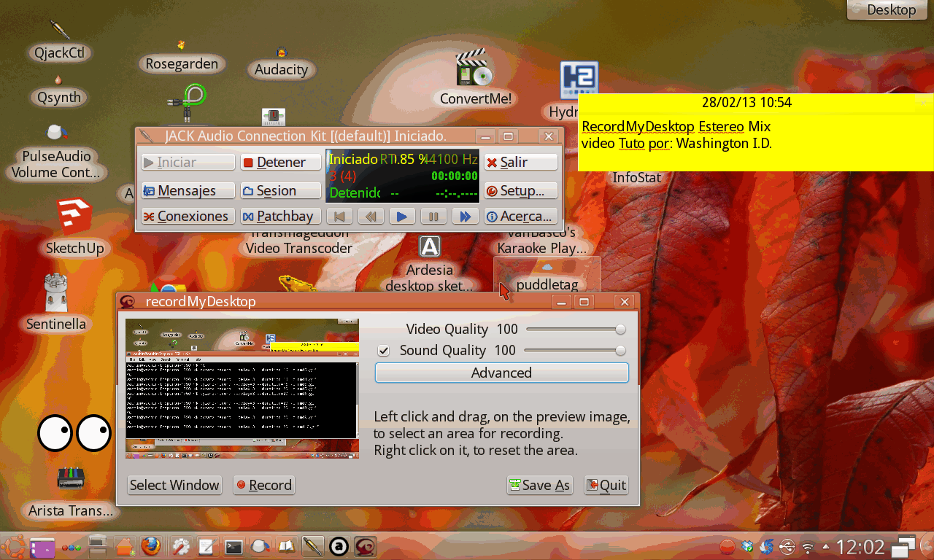Start recording with the Record button

coord(263,485)
